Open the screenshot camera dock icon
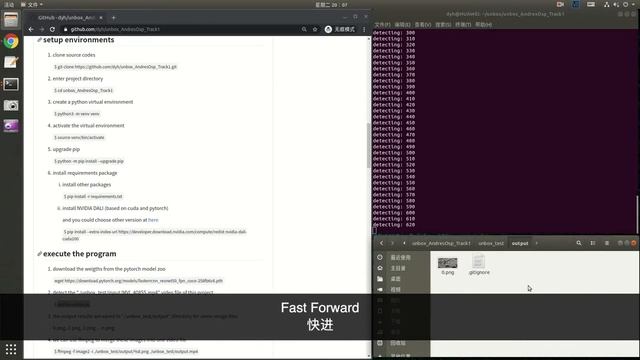The height and width of the screenshot is (360, 640). (11, 105)
